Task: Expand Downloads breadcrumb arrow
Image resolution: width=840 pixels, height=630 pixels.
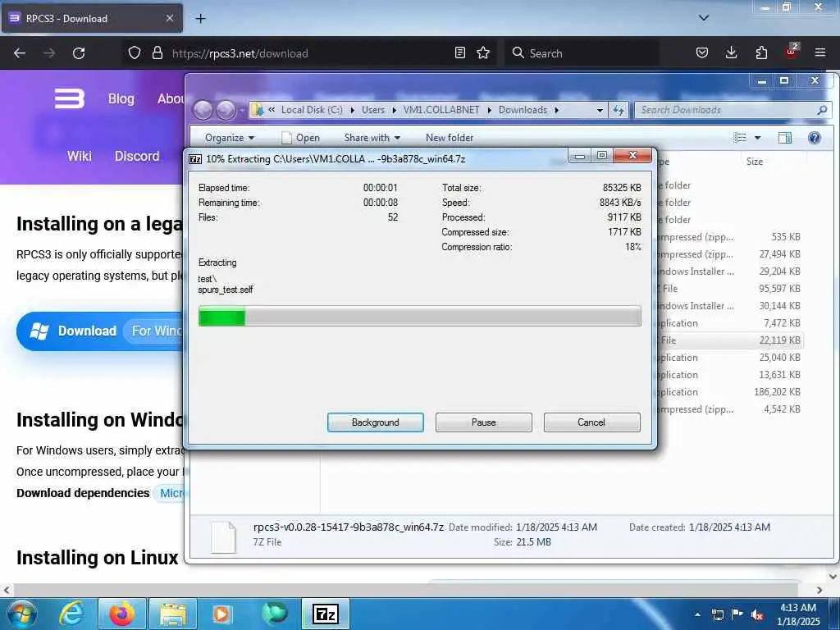Action: point(557,110)
